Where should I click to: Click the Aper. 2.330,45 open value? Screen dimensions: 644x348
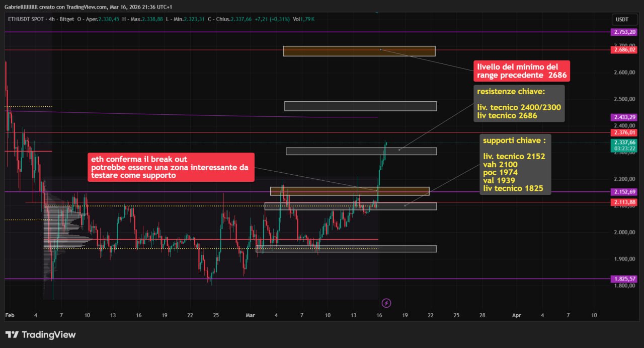click(x=102, y=19)
